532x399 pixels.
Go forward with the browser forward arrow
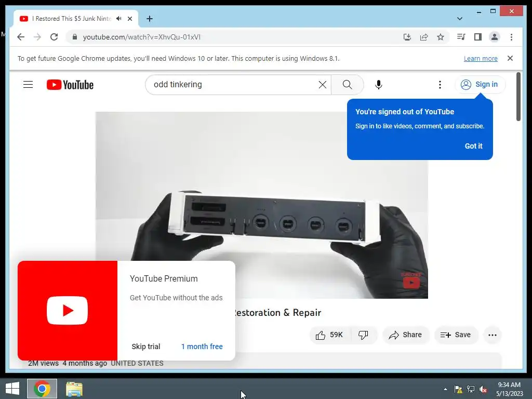point(37,37)
